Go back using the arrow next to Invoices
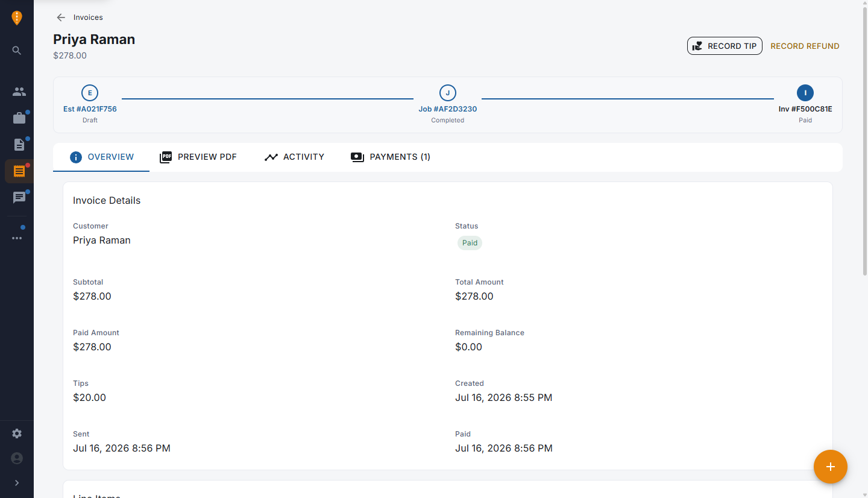Viewport: 868px width, 498px height. [61, 17]
